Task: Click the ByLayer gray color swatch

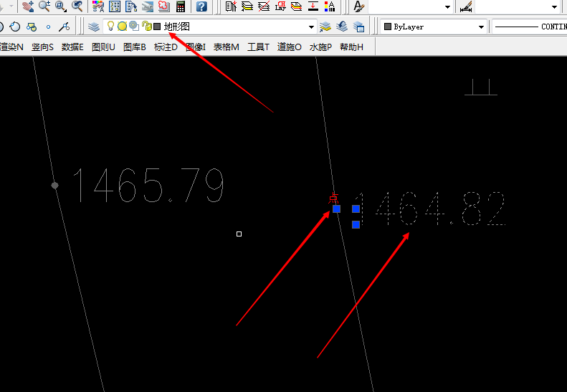Action: 388,27
